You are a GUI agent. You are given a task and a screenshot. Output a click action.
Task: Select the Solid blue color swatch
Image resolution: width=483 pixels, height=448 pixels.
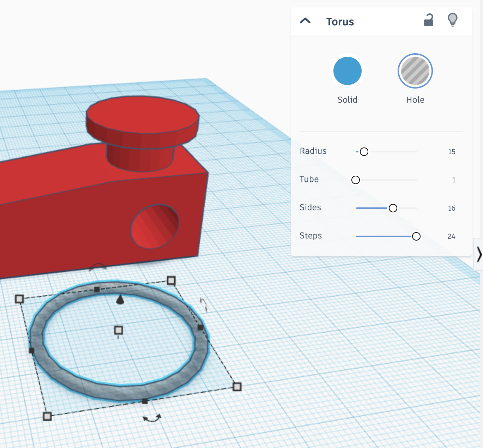click(x=348, y=71)
